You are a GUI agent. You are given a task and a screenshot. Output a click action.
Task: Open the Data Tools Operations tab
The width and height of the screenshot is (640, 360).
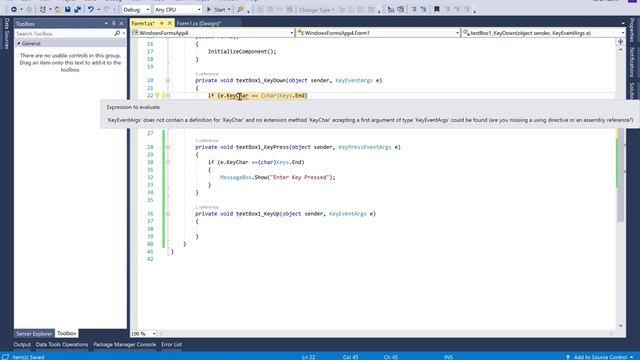pyautogui.click(x=62, y=344)
